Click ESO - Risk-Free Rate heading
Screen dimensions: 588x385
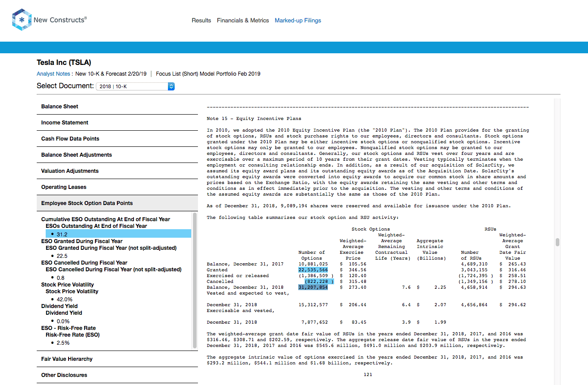(69, 328)
